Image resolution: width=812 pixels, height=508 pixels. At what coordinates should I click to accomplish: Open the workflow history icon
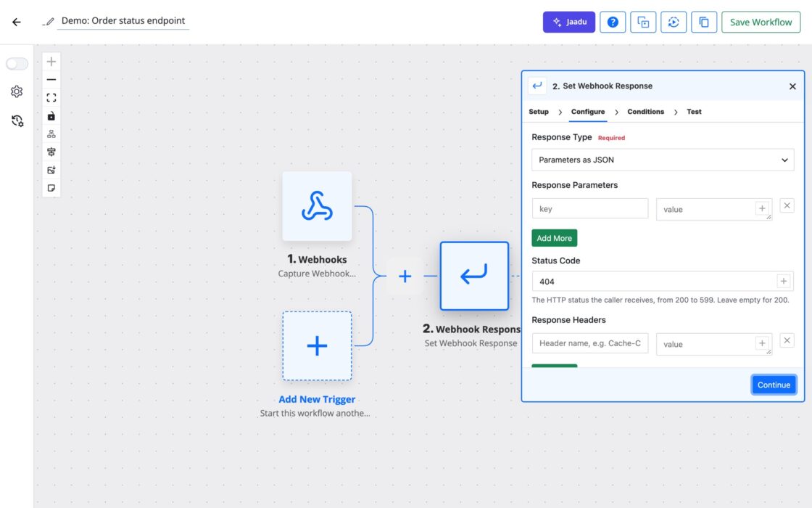click(17, 120)
